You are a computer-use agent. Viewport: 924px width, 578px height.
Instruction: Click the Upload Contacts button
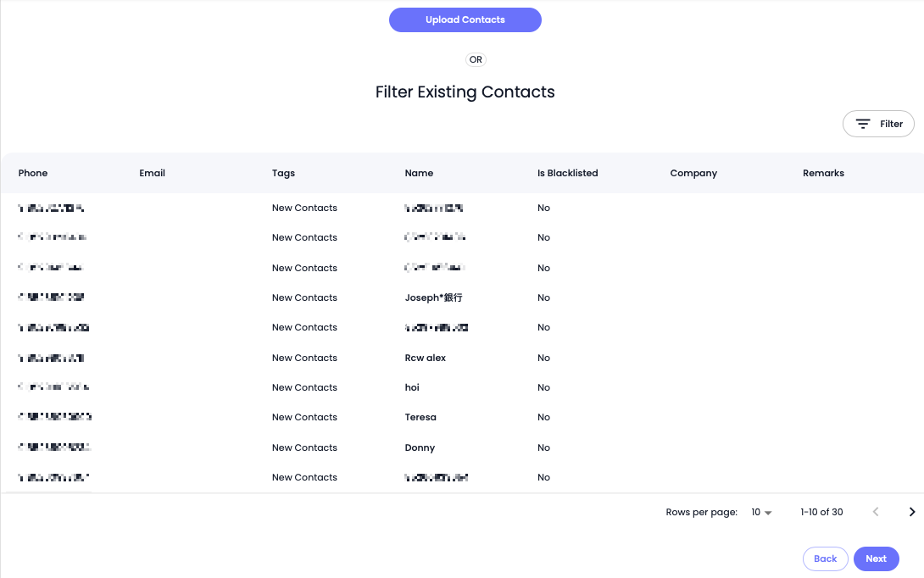[x=465, y=20]
